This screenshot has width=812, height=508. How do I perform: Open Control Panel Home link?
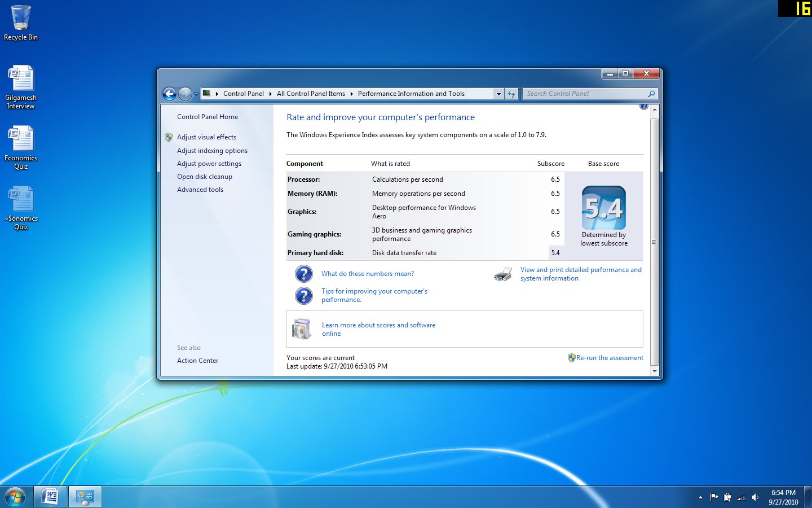208,117
